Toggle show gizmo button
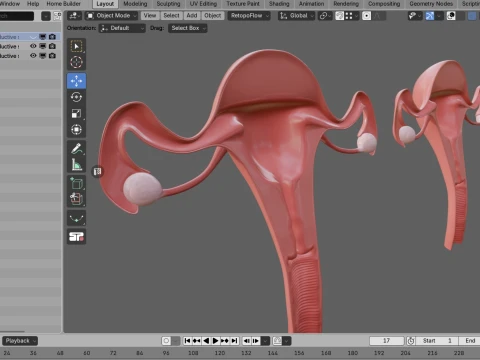 (430, 16)
